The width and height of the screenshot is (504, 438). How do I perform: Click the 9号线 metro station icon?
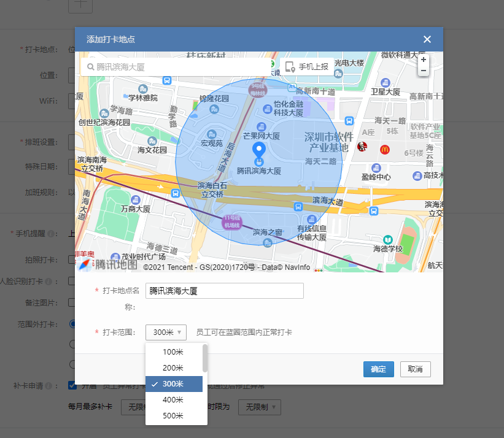258,90
